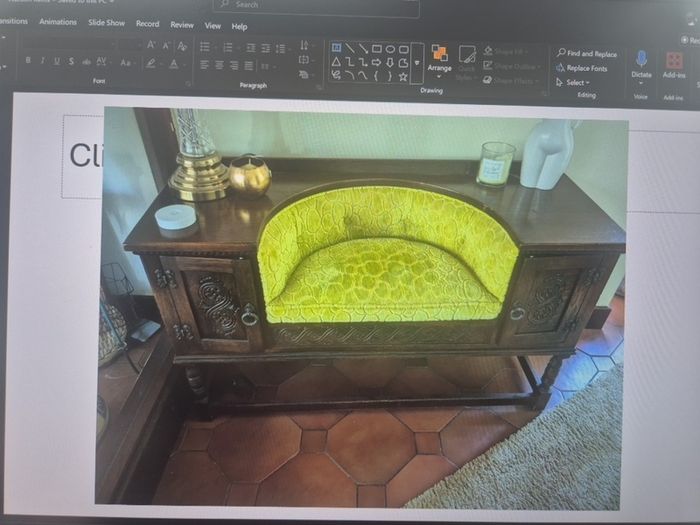Select the Elbow Connector shape
This screenshot has height=525, width=700.
click(350, 62)
